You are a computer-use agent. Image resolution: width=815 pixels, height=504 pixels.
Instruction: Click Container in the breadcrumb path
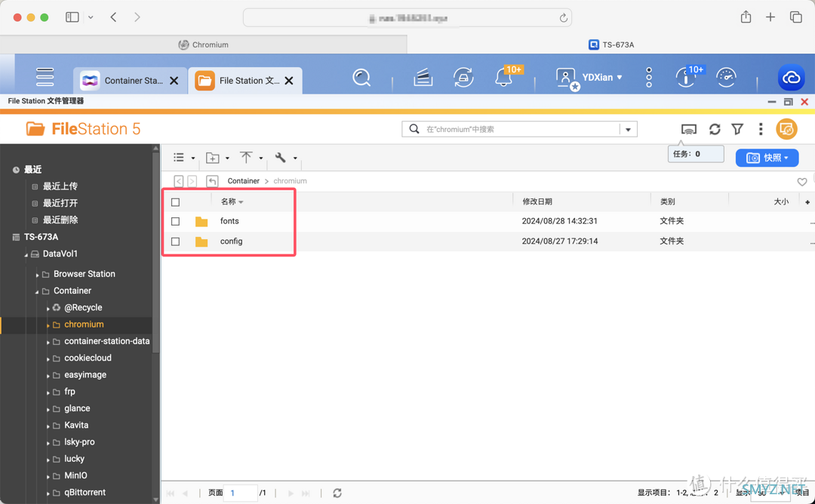click(x=243, y=181)
